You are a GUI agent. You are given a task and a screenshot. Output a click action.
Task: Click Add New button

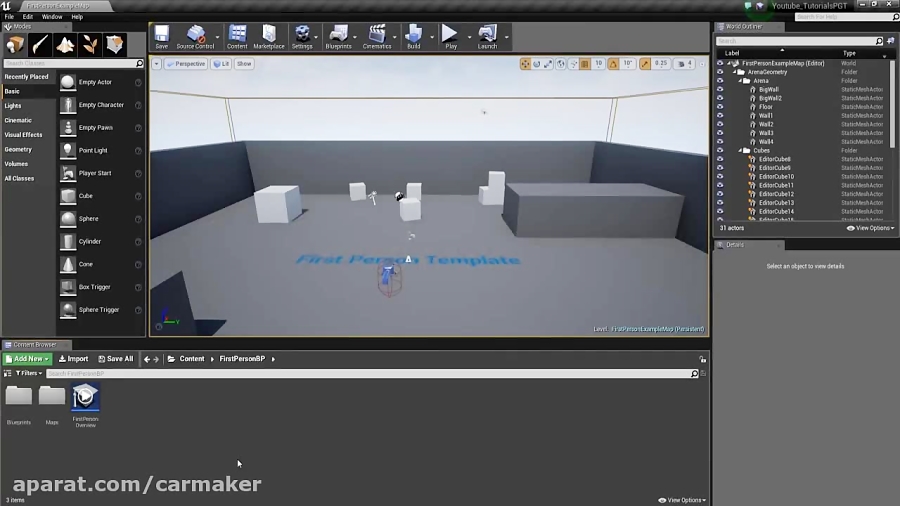click(27, 359)
